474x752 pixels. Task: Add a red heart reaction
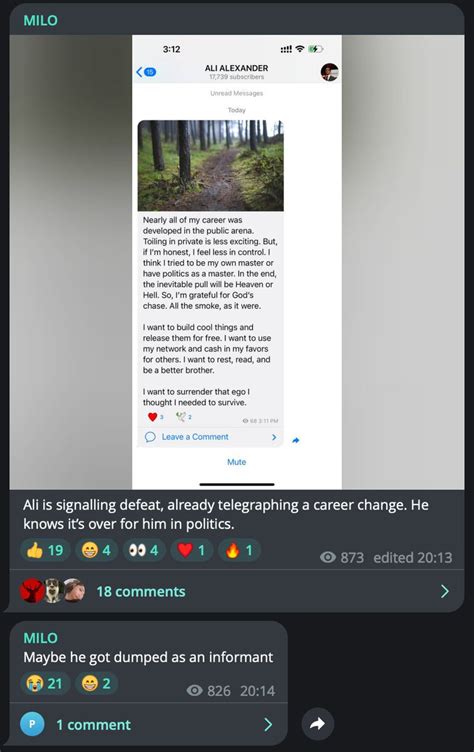click(x=192, y=550)
